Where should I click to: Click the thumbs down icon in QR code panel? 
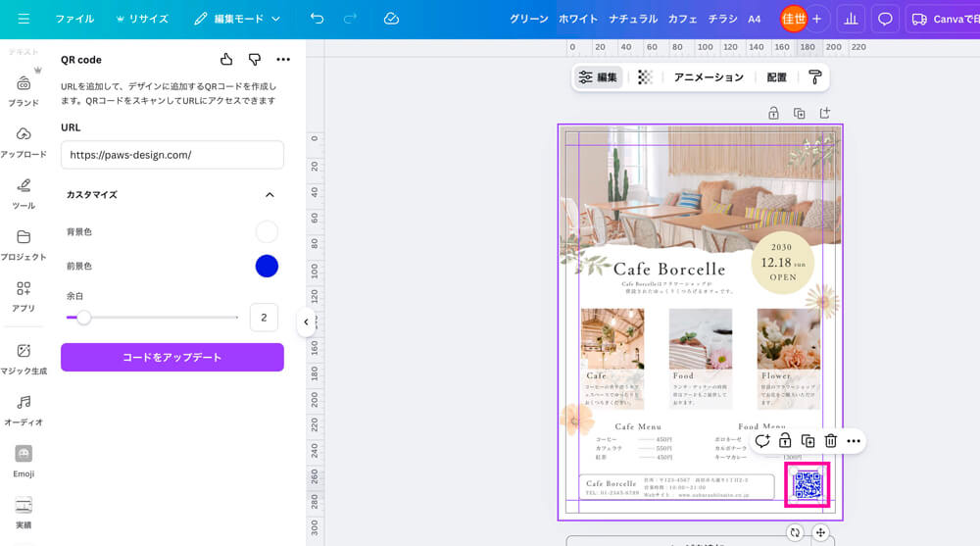tap(255, 60)
